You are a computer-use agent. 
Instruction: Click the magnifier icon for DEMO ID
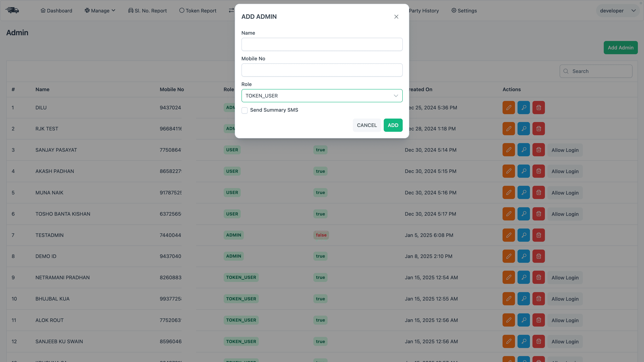coord(524,256)
